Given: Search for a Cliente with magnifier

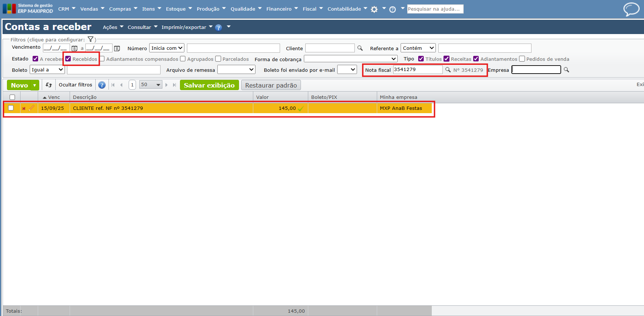Looking at the screenshot, I should 360,48.
